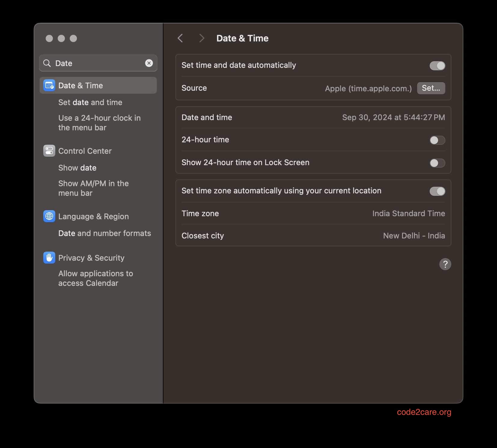Click the Date & Time calendar icon in sidebar

point(49,85)
